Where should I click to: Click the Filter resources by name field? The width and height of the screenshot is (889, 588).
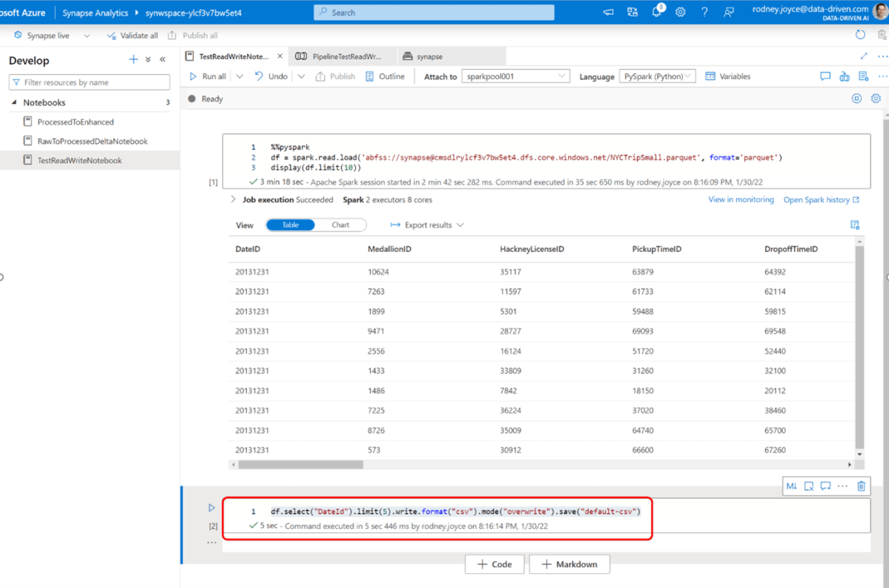pos(89,82)
